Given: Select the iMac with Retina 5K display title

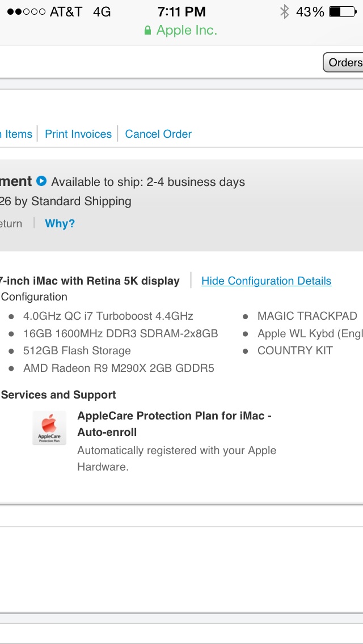Looking at the screenshot, I should (90, 281).
